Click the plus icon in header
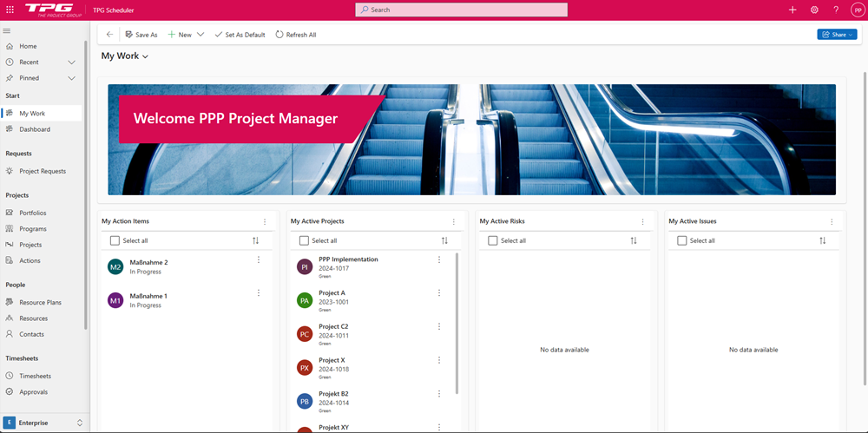The height and width of the screenshot is (433, 868). click(792, 10)
